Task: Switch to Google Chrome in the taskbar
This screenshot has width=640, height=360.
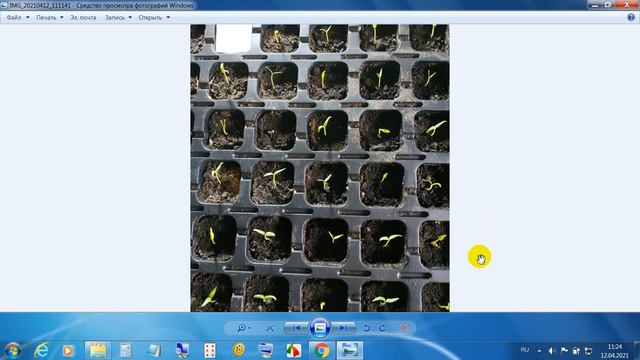Action: pos(322,351)
